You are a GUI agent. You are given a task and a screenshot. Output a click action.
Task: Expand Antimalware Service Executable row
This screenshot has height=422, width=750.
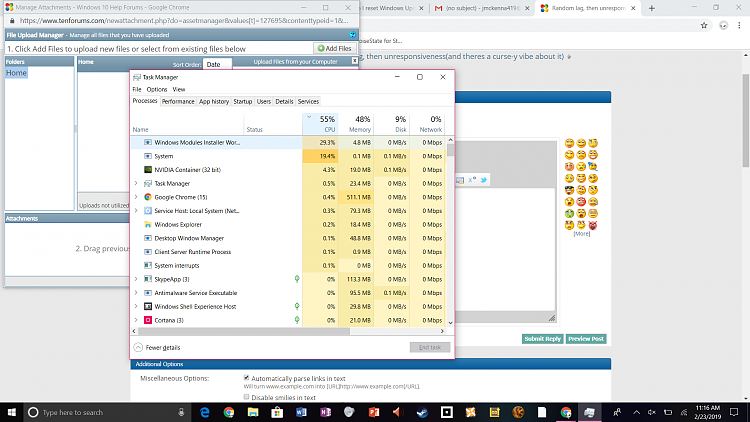[x=136, y=293]
